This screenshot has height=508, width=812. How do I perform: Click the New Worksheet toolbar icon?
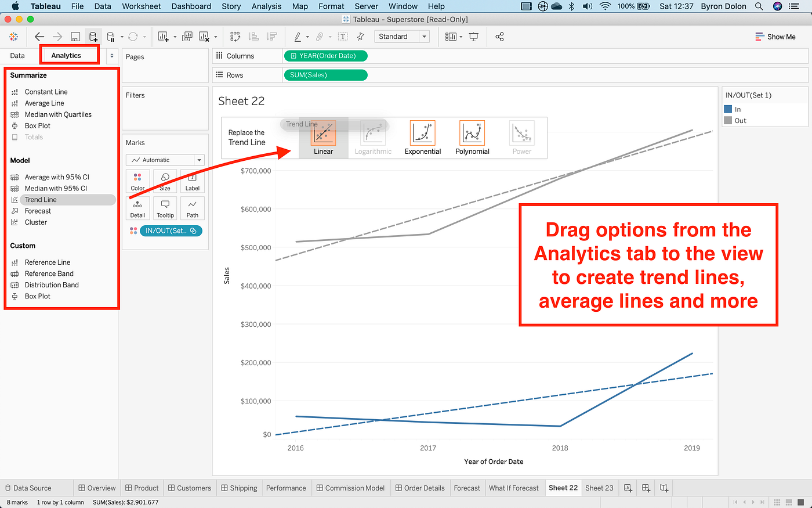[x=163, y=37]
